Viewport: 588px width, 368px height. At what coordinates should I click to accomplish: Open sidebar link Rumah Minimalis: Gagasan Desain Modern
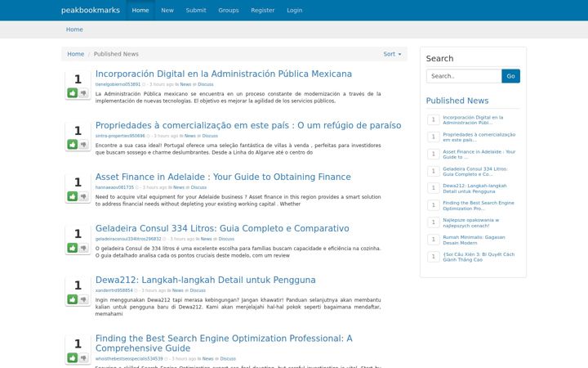[474, 240]
